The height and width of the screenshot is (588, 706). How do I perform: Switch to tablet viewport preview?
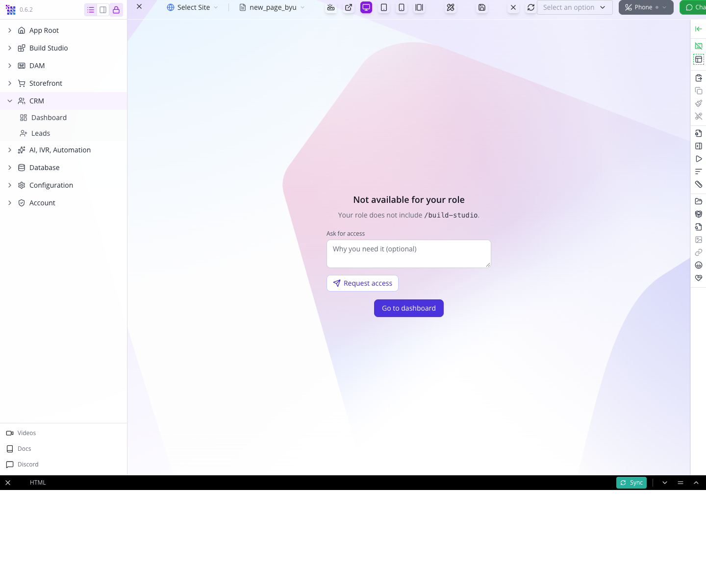point(384,7)
